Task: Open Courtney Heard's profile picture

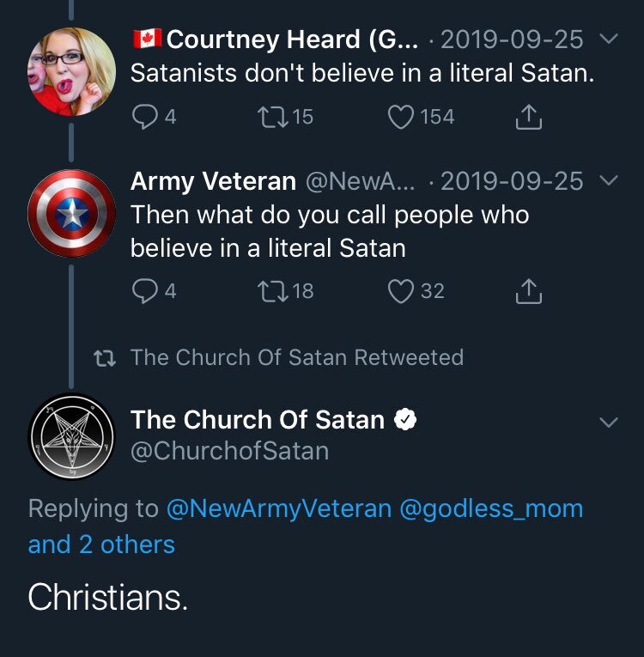Action: pyautogui.click(x=71, y=71)
